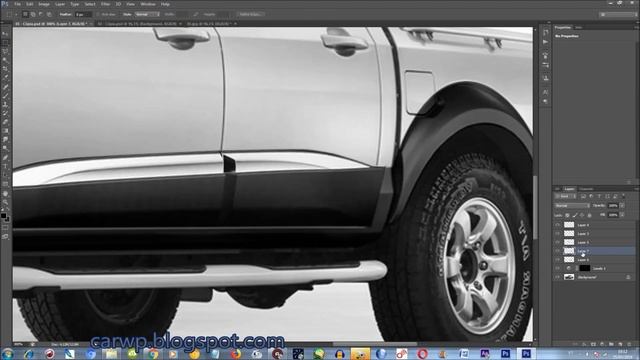Switch to the Channels tab
640x360 pixels.
coord(586,189)
